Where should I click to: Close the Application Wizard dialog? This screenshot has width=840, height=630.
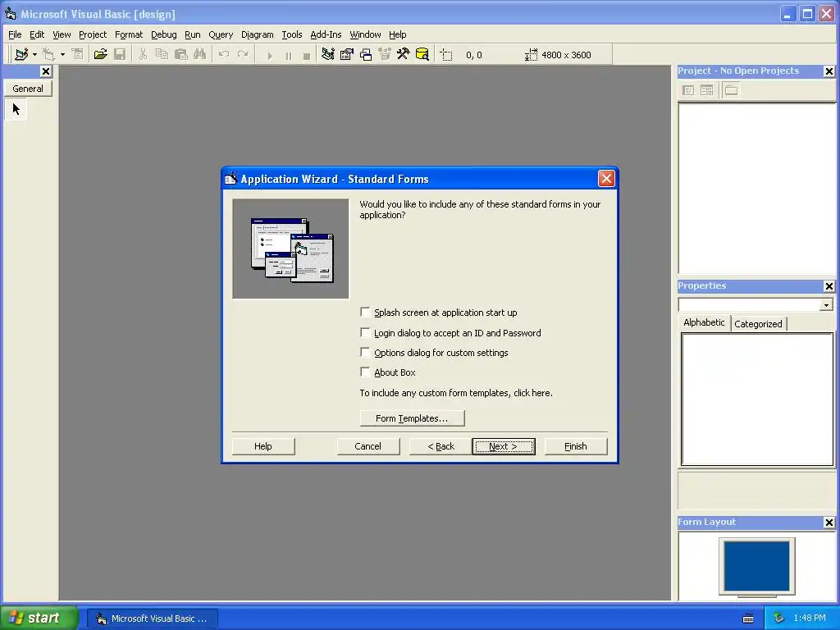pos(606,178)
